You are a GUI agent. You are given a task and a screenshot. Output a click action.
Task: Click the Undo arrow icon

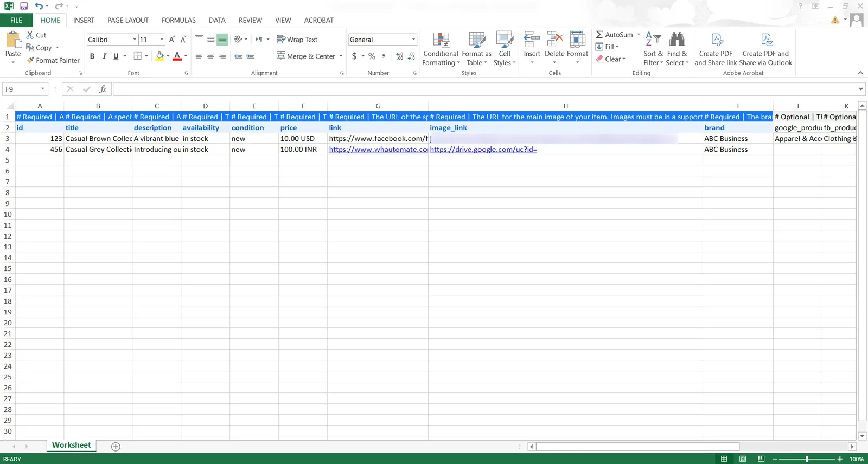click(39, 6)
